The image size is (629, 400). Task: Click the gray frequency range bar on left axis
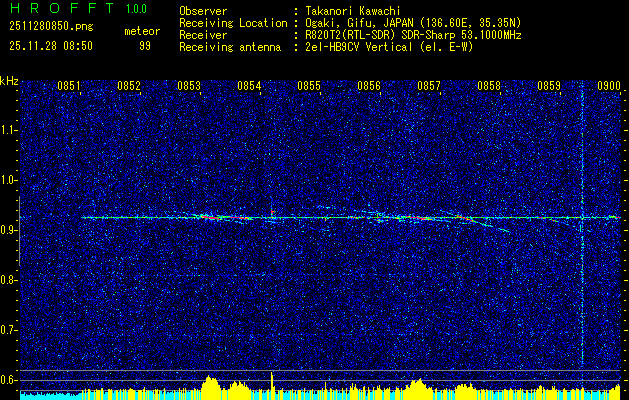coord(19,231)
